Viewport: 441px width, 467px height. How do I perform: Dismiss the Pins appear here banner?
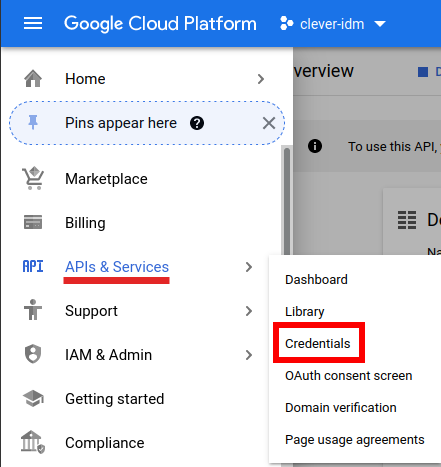tap(269, 123)
